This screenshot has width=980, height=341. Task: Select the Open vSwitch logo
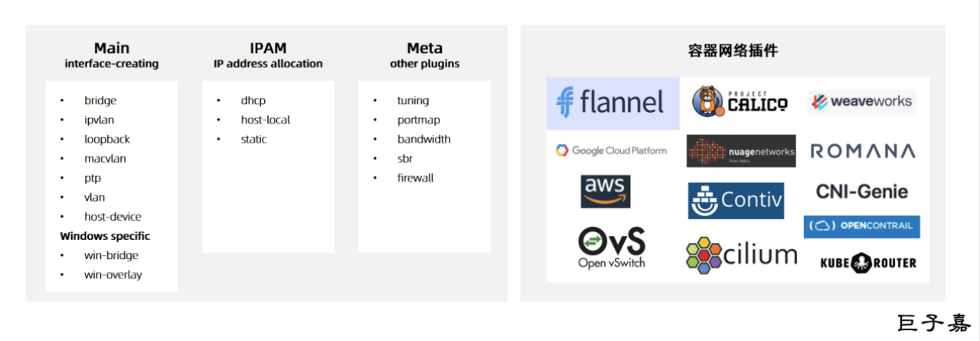coord(611,248)
